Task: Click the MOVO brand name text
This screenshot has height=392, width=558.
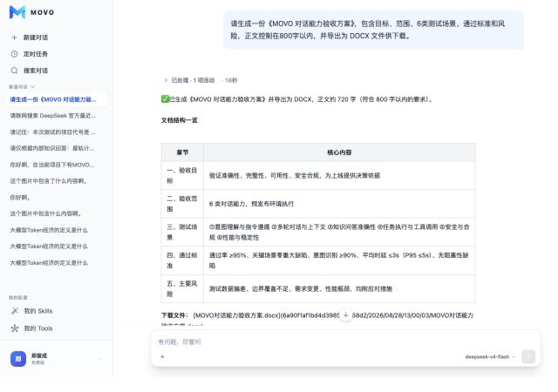Action: coord(43,12)
